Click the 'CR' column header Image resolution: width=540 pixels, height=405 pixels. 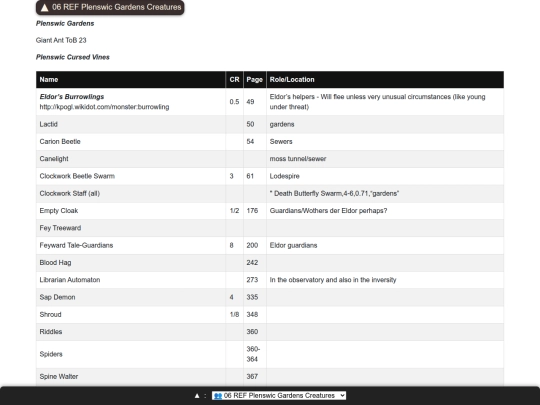[235, 80]
